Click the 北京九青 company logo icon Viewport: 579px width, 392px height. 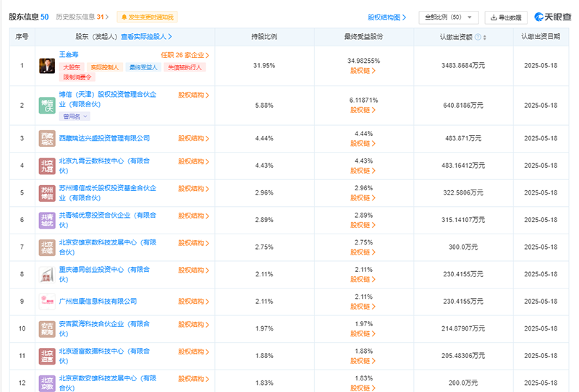47,166
